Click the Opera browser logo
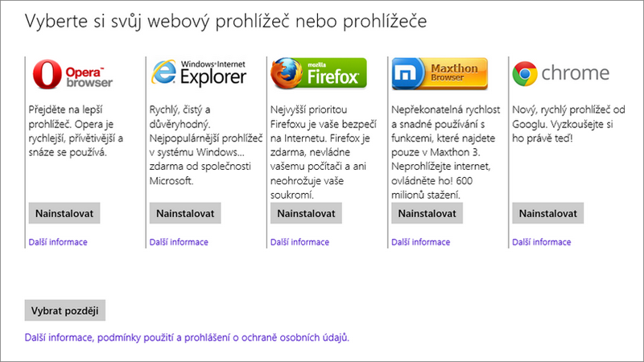 click(x=72, y=74)
